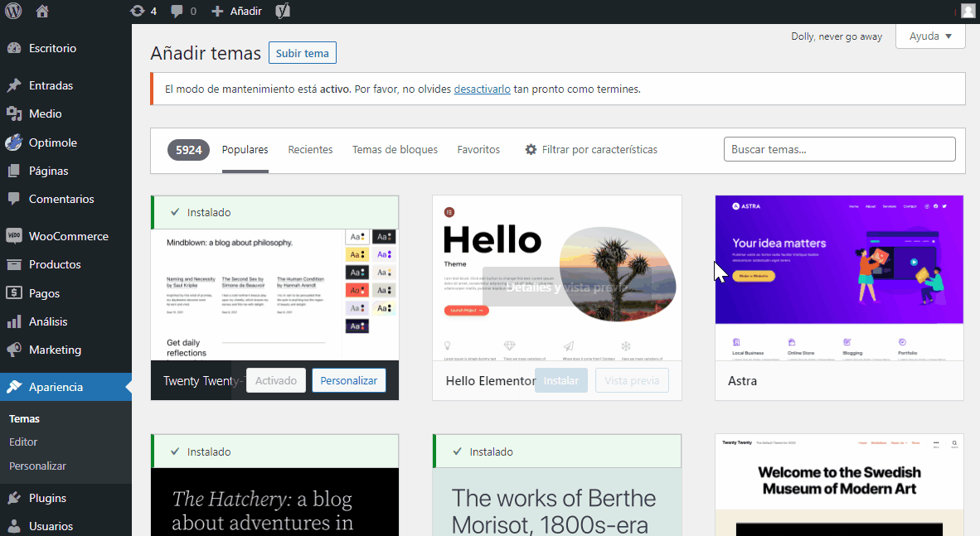
Task: Open Yoast SEO icon in admin bar
Action: (283, 12)
